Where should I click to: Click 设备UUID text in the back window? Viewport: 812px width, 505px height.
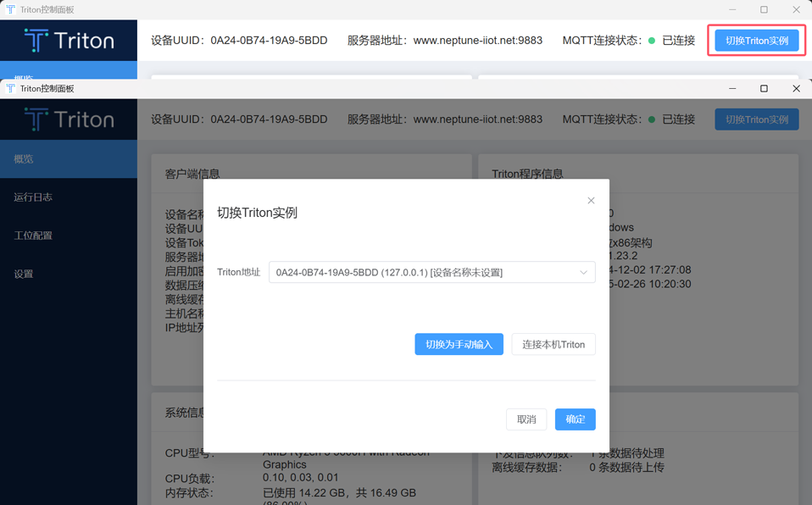point(239,41)
